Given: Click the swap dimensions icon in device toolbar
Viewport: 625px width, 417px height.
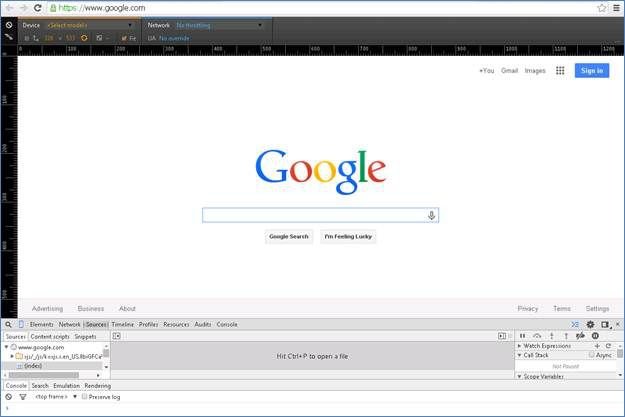Looking at the screenshot, I should click(x=36, y=38).
